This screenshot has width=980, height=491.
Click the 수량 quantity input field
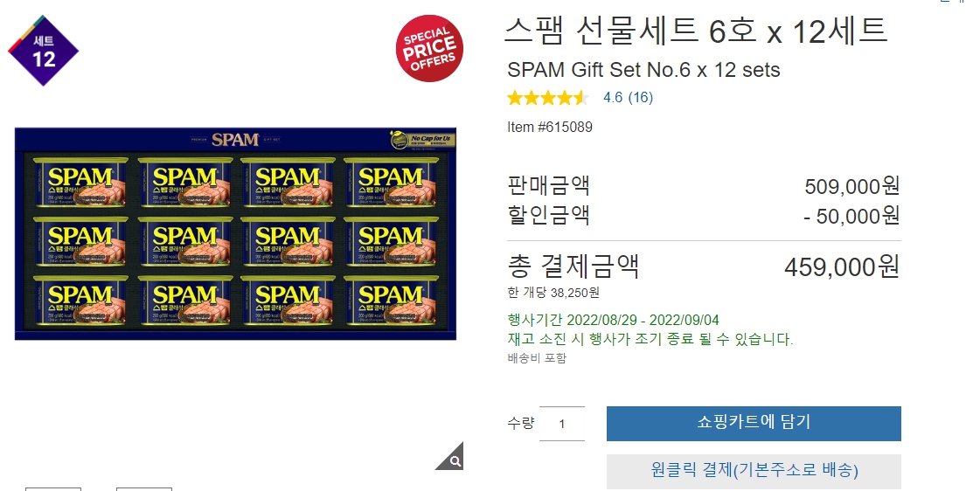click(562, 424)
